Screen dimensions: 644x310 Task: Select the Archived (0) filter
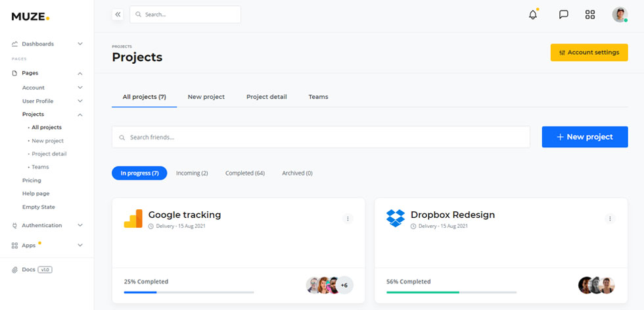coord(297,173)
